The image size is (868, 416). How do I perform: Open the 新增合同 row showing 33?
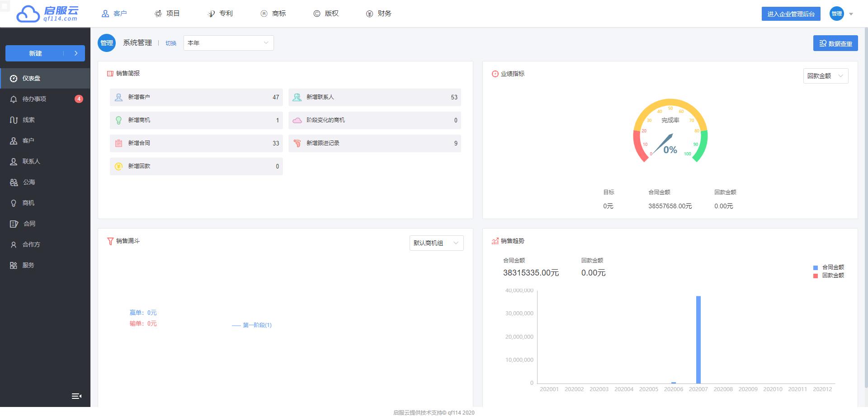[196, 143]
